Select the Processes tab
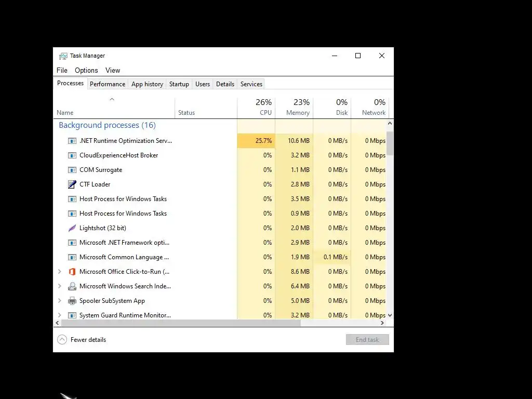The width and height of the screenshot is (532, 399). tap(70, 83)
